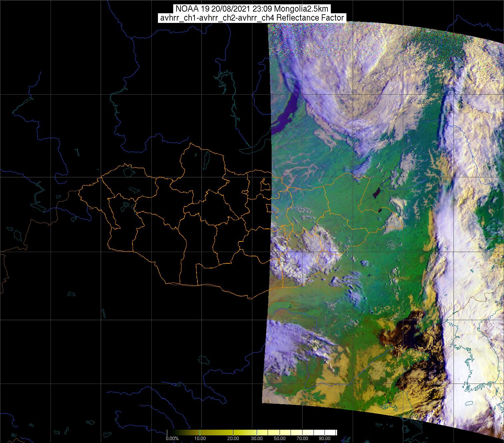504x443 pixels.
Task: Click the title line showing NOAA 19 and the date
Action: coord(252,9)
